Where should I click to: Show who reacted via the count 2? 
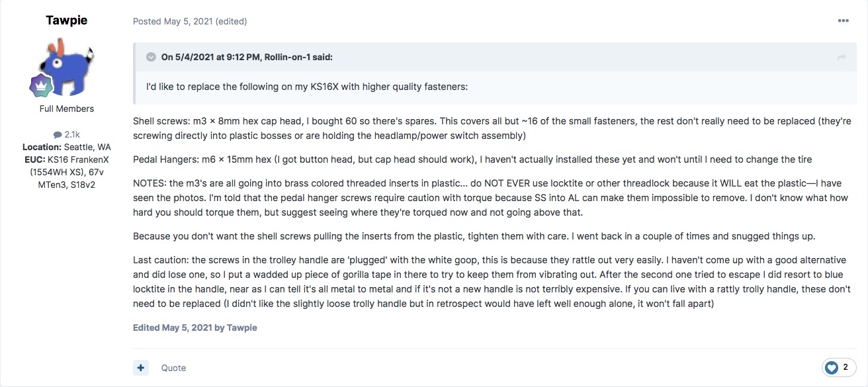[846, 367]
